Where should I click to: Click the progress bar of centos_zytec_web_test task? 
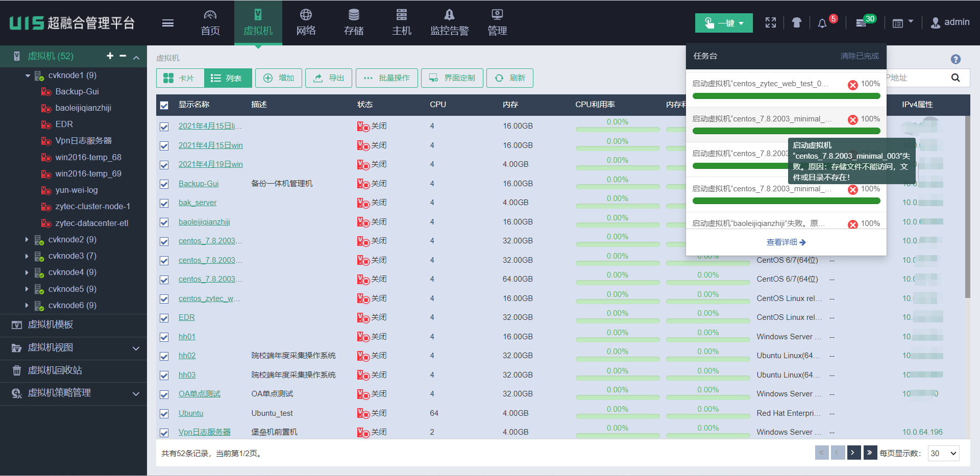tap(786, 96)
